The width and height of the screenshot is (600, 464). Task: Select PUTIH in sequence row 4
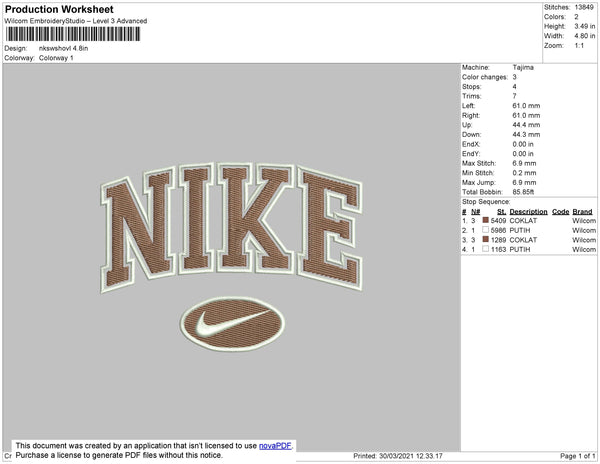[520, 249]
